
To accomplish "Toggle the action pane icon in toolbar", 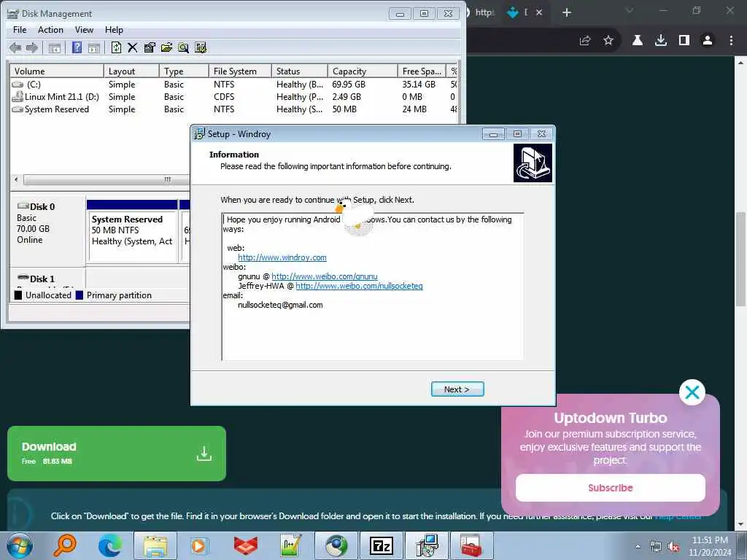I will (x=94, y=47).
